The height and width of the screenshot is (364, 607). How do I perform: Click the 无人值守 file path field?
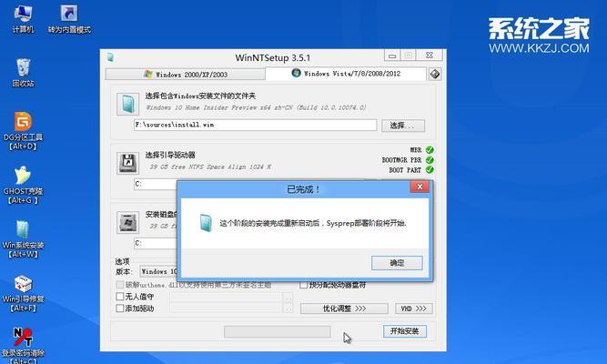point(226,298)
